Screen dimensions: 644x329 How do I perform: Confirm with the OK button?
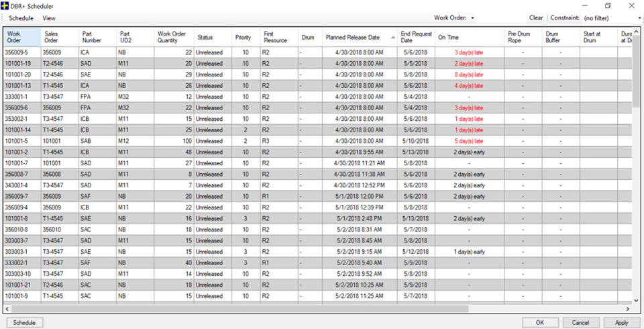[540, 323]
